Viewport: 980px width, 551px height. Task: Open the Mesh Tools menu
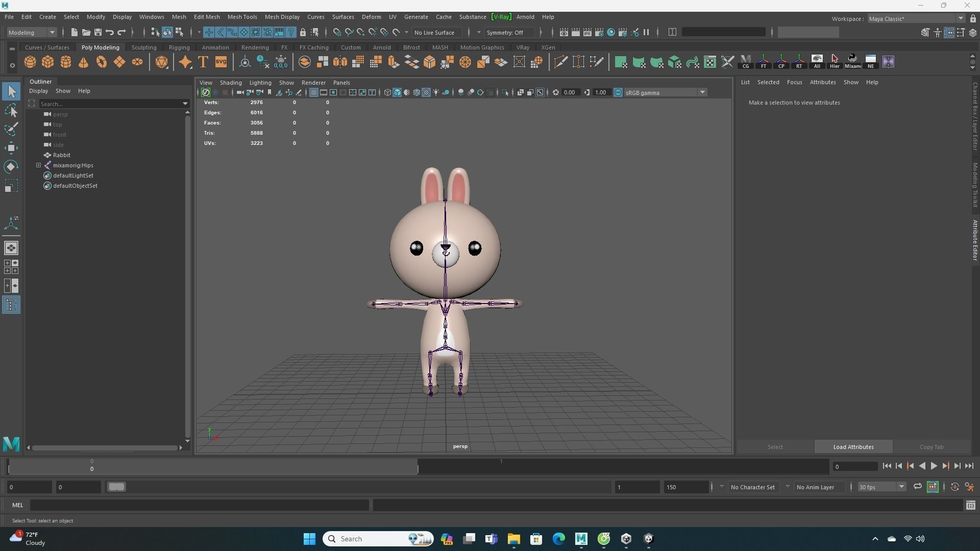point(242,17)
